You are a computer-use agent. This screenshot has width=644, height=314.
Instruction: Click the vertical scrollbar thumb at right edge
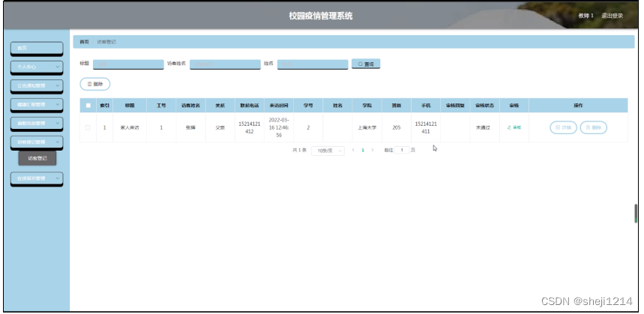(636, 213)
